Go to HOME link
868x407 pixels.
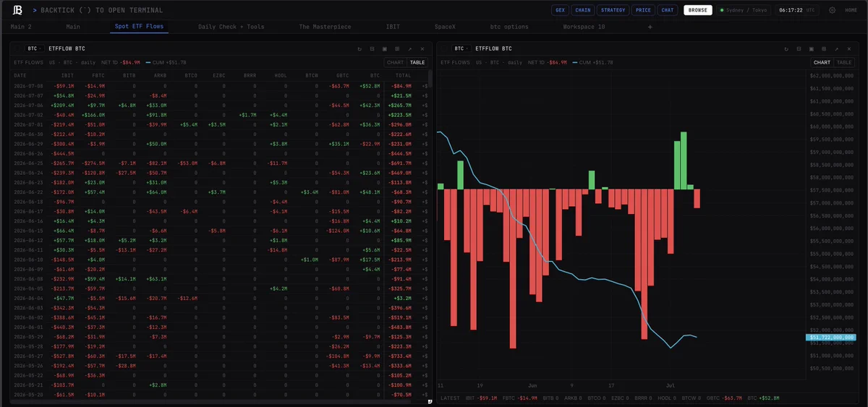[x=851, y=10]
